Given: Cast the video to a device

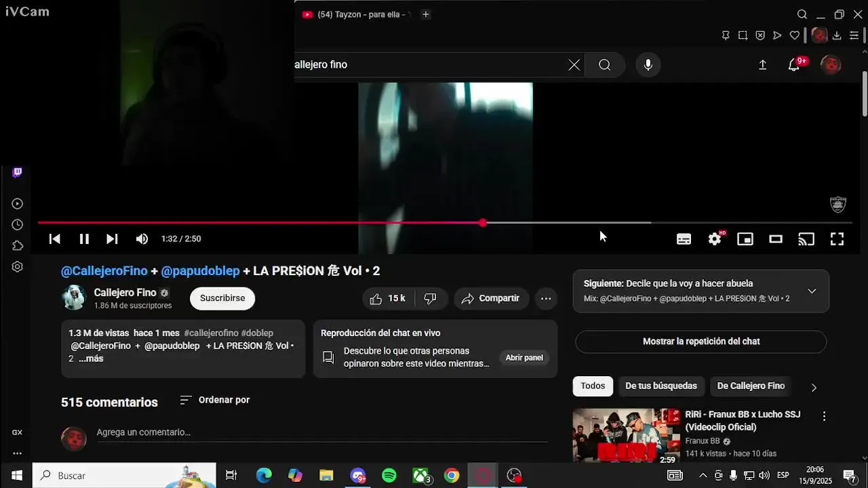Looking at the screenshot, I should (x=806, y=239).
